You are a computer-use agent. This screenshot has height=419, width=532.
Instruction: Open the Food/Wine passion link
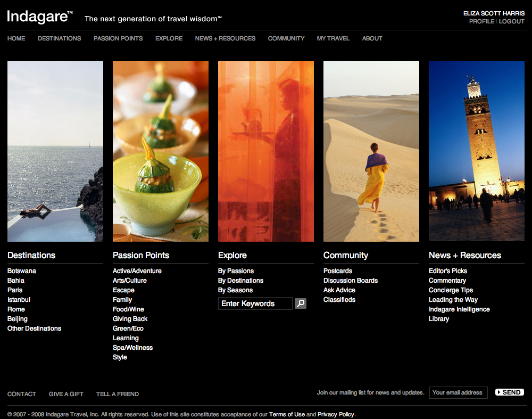pos(128,309)
